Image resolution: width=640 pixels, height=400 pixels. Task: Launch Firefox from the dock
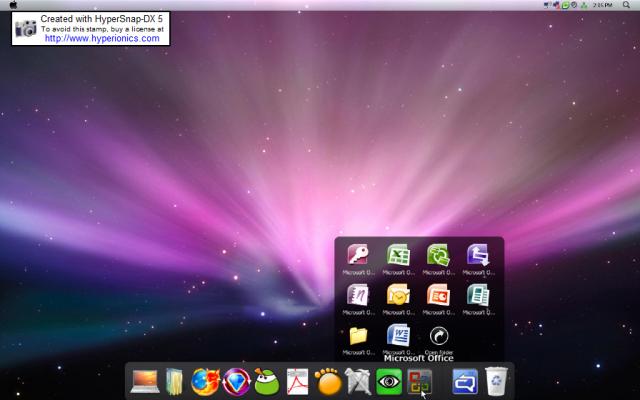pos(205,382)
